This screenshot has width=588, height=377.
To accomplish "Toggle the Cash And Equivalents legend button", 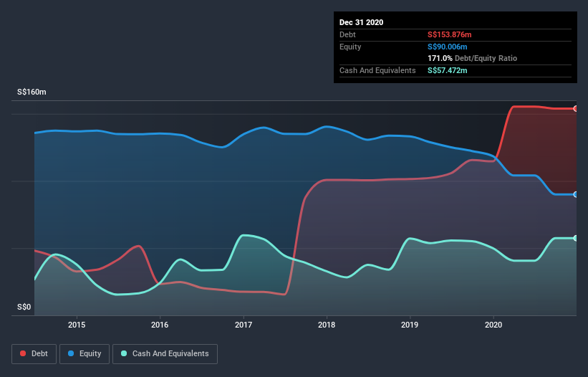I will 165,354.
